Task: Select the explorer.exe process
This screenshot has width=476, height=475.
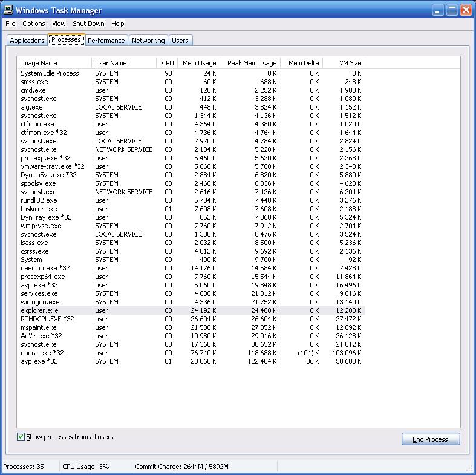Action: pos(191,310)
